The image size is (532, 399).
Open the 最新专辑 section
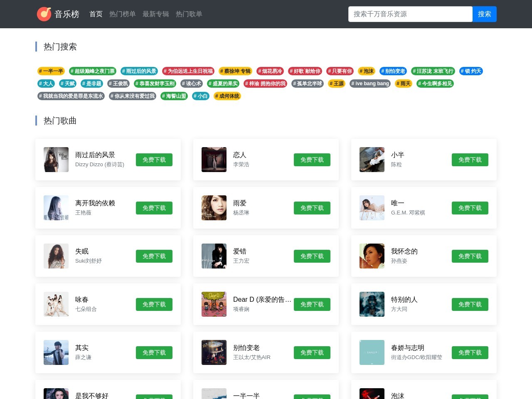(155, 14)
